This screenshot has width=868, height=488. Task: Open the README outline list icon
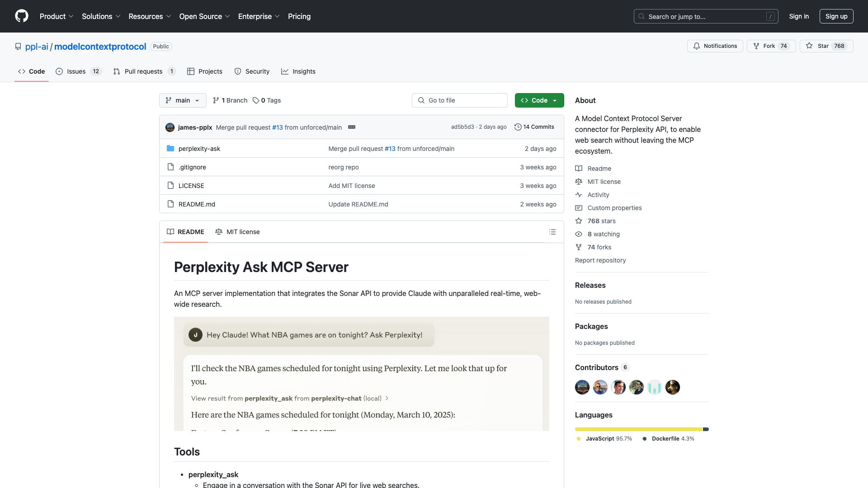click(x=552, y=232)
